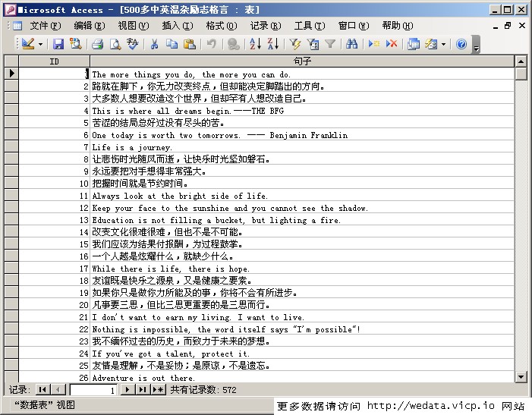This screenshot has height=415, width=532.
Task: Click the table control icon left of 文件
Action: click(x=17, y=26)
